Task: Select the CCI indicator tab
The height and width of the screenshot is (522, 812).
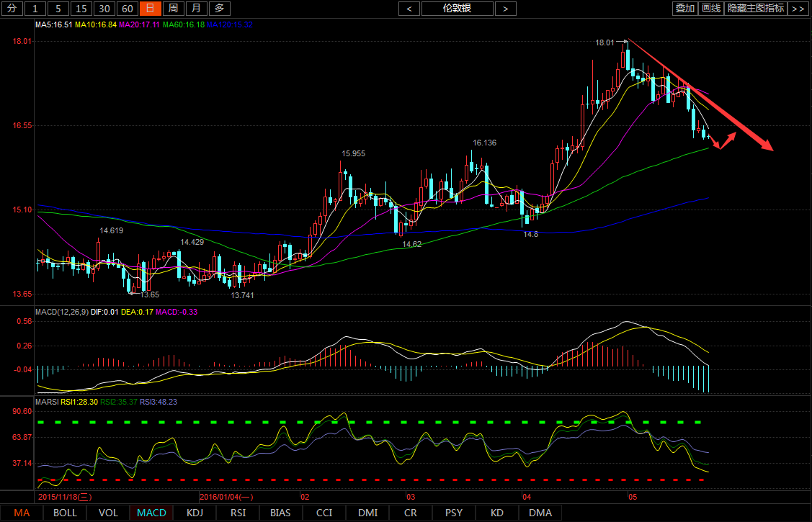Action: click(324, 513)
